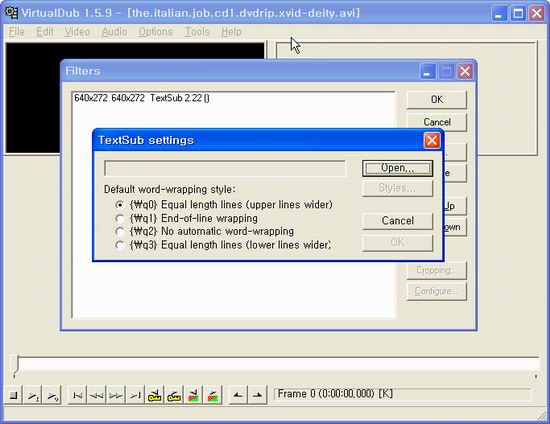The image size is (550, 424).
Task: Click the Move Up button in Filters
Action: coord(455,206)
